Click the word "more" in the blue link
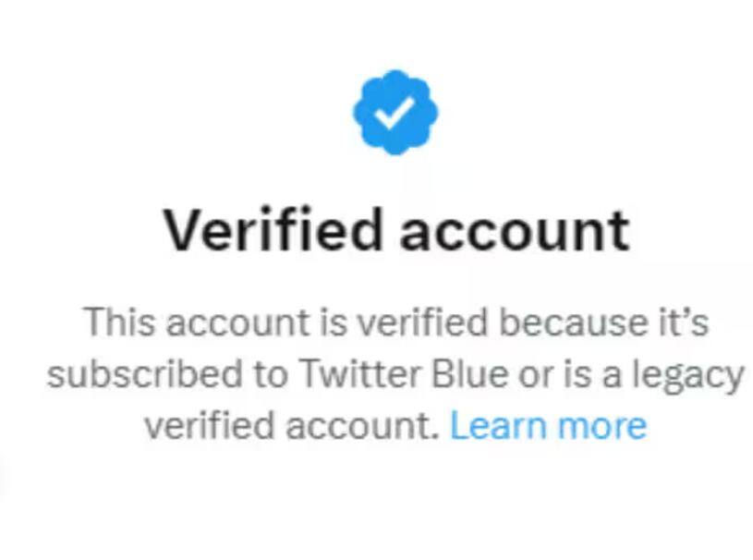Screen dimensions: 753x560 (601, 427)
